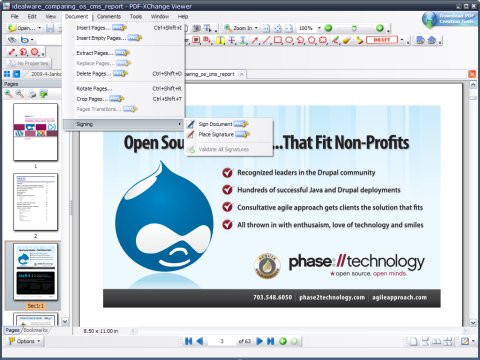The width and height of the screenshot is (480, 360).
Task: Adjust the zoom slider handle
Action: [x=354, y=28]
